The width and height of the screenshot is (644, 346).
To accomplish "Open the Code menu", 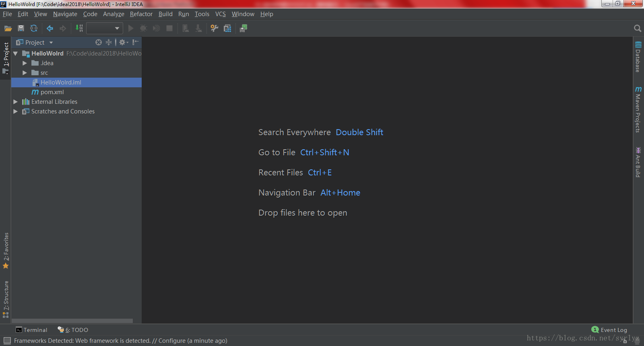I will pyautogui.click(x=90, y=14).
